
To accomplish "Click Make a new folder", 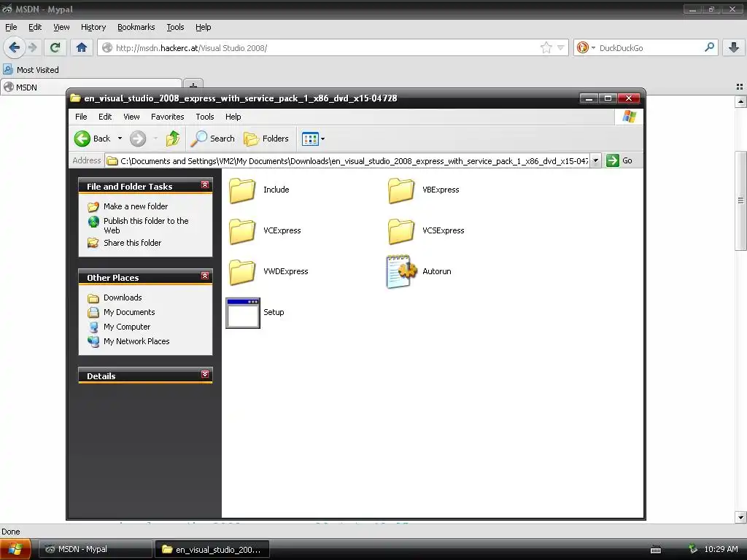I will [136, 206].
